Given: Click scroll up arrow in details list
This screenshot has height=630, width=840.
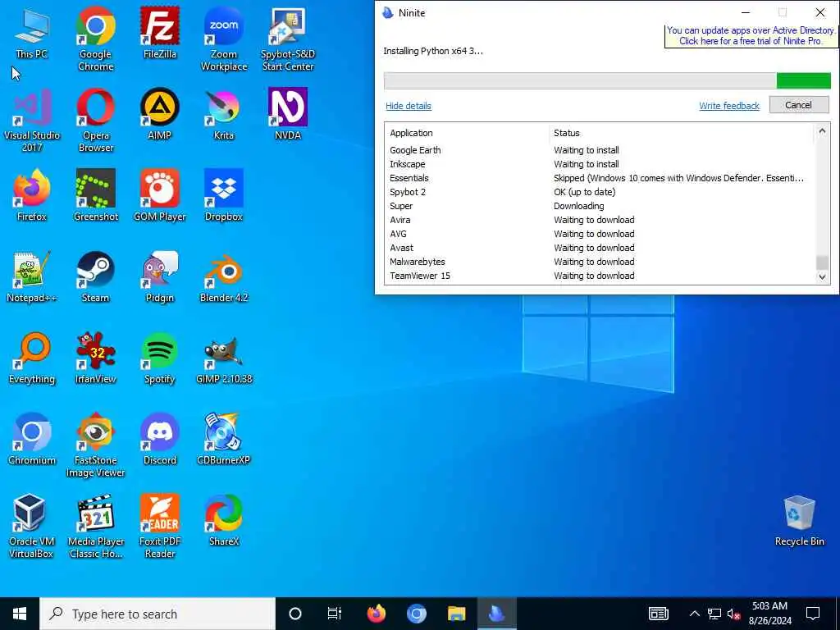Looking at the screenshot, I should 822,130.
